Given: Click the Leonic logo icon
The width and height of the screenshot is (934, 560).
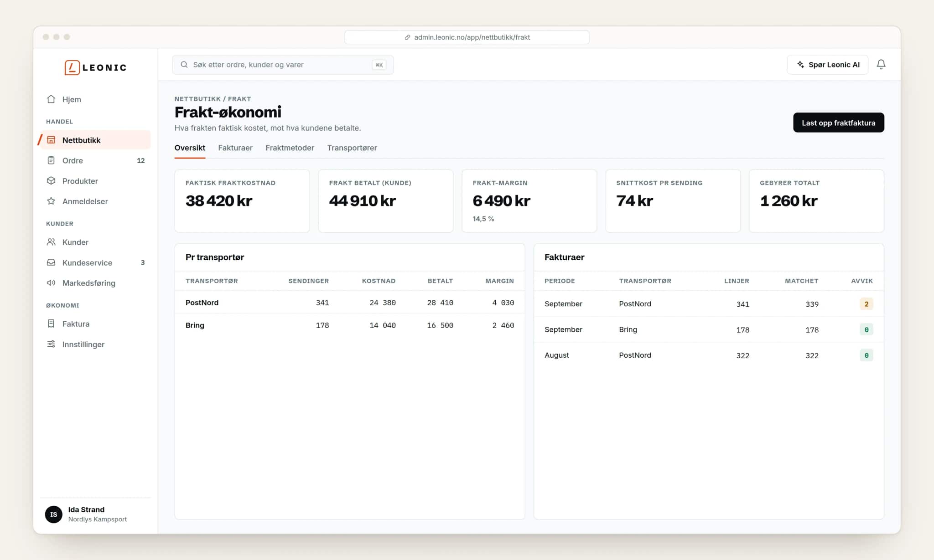Looking at the screenshot, I should (x=72, y=67).
